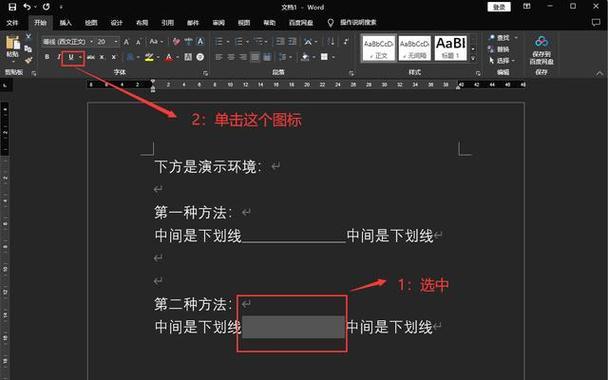
Task: Click the Replace (替换) button
Action: coord(499,49)
